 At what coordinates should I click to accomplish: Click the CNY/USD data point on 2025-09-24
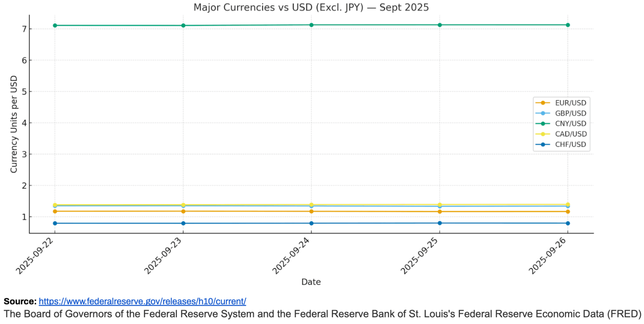[311, 25]
